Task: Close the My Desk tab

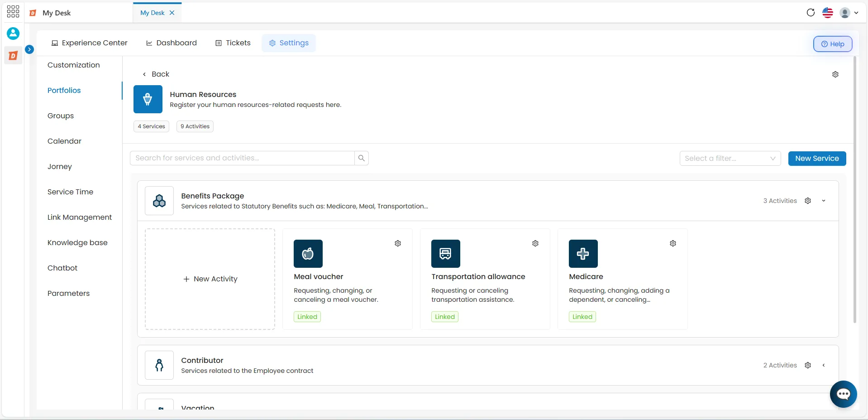Action: point(172,13)
